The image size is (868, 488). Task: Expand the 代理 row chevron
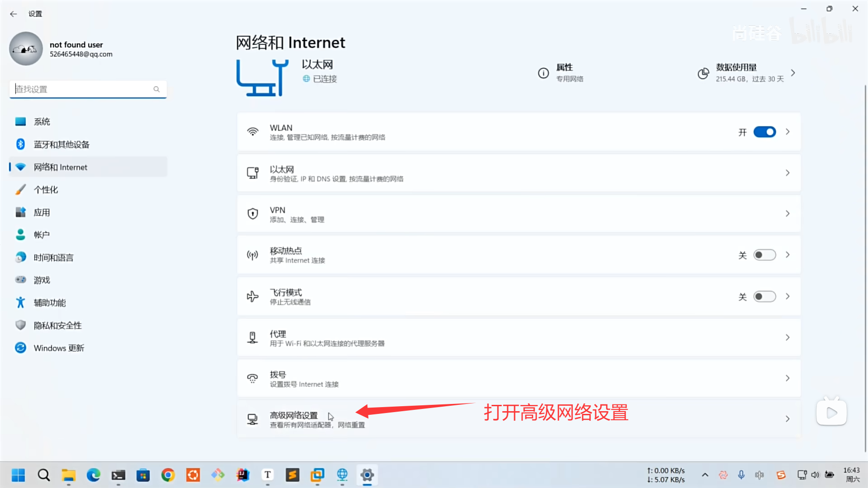788,338
